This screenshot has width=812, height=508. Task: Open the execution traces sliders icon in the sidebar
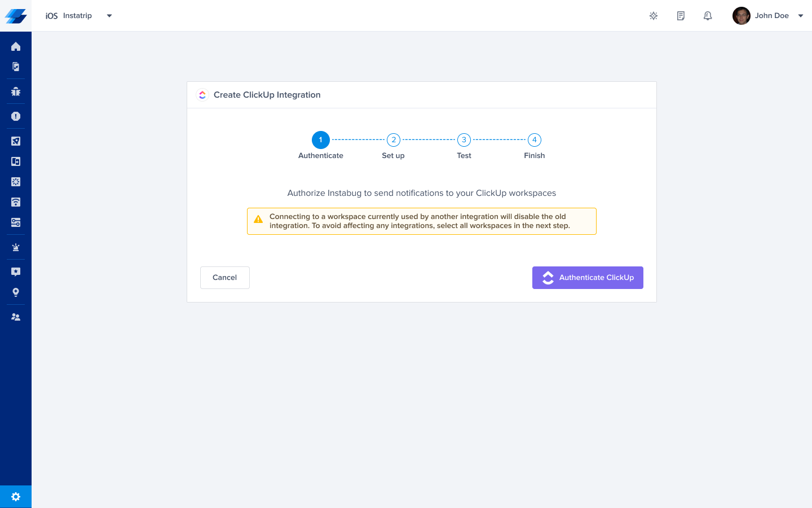[x=16, y=222]
